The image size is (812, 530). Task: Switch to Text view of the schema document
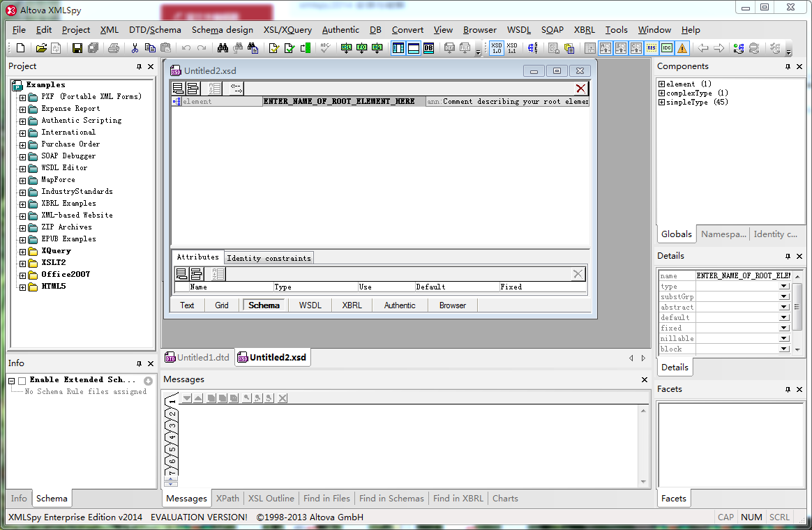click(186, 305)
